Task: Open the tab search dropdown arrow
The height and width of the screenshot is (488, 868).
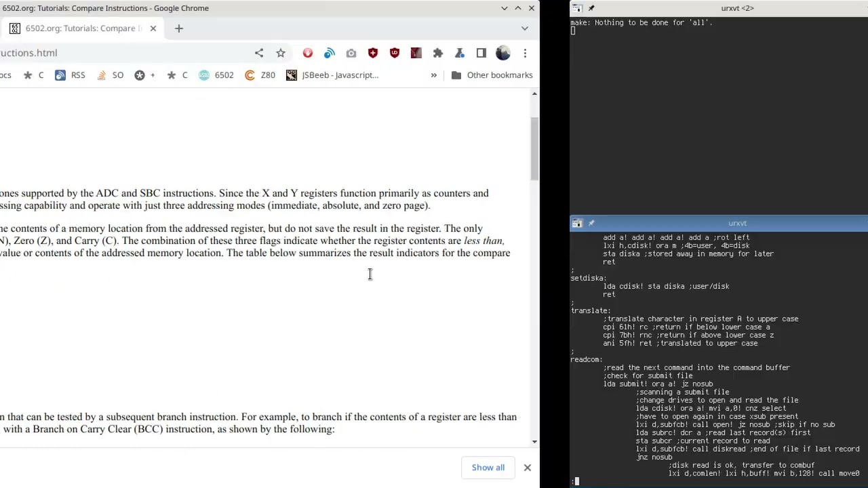Action: [525, 28]
